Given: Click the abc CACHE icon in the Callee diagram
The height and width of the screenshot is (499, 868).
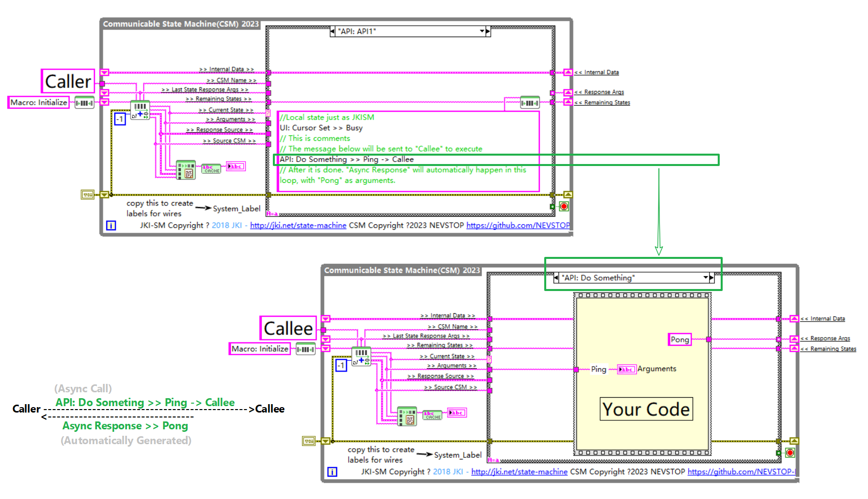Looking at the screenshot, I should [432, 414].
